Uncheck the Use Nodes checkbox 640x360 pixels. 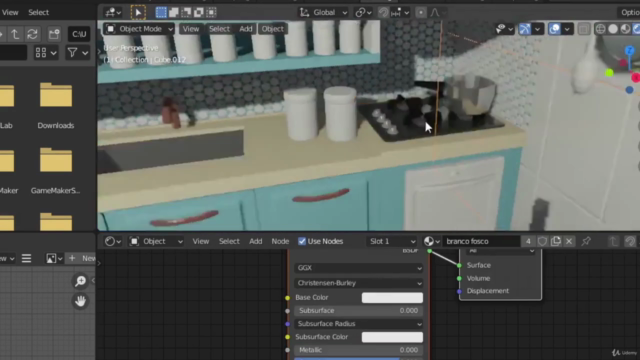pos(302,241)
